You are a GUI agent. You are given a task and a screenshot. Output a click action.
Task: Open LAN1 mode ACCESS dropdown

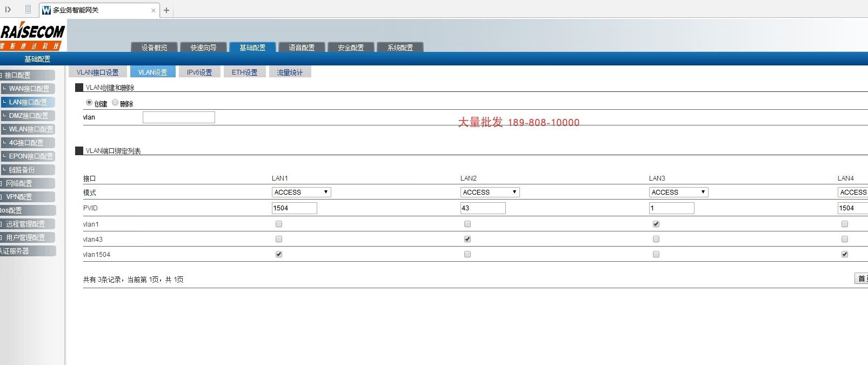click(x=301, y=192)
